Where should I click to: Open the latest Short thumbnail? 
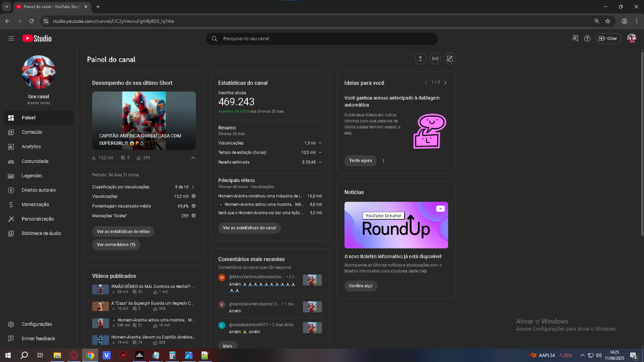point(144,121)
